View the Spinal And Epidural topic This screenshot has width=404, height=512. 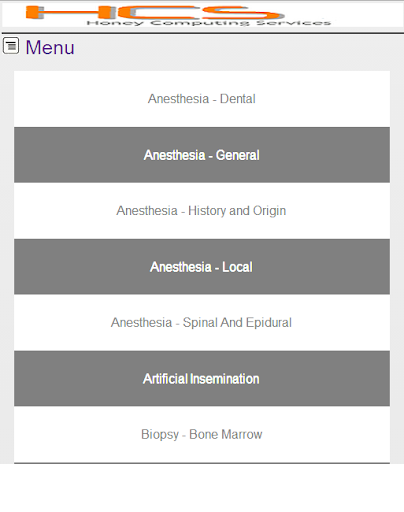tap(201, 323)
